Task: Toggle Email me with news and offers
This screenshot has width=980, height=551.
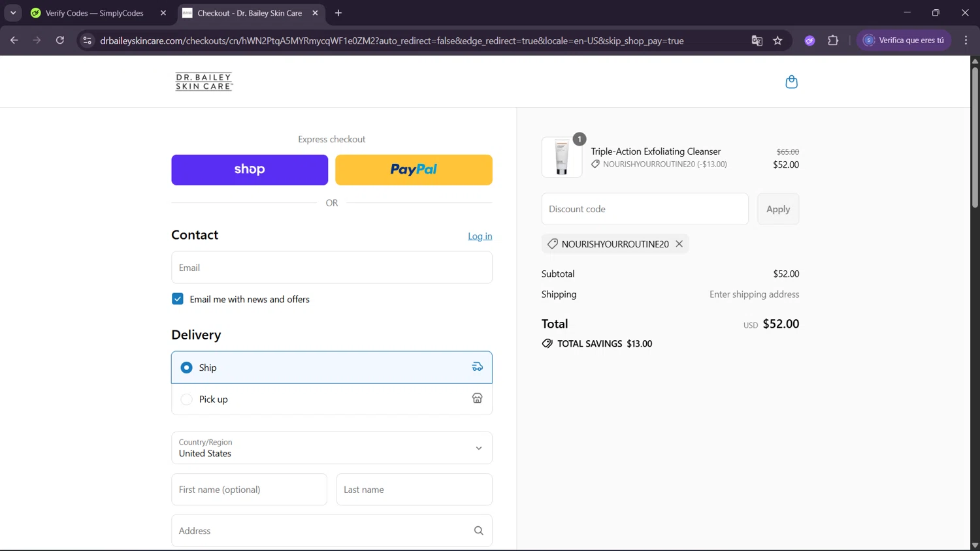Action: pos(178,299)
